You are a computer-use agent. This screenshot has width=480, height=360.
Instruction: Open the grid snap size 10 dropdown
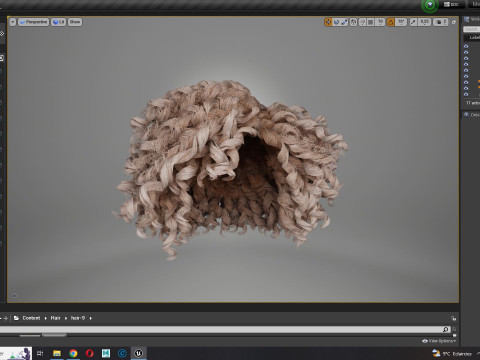380,22
